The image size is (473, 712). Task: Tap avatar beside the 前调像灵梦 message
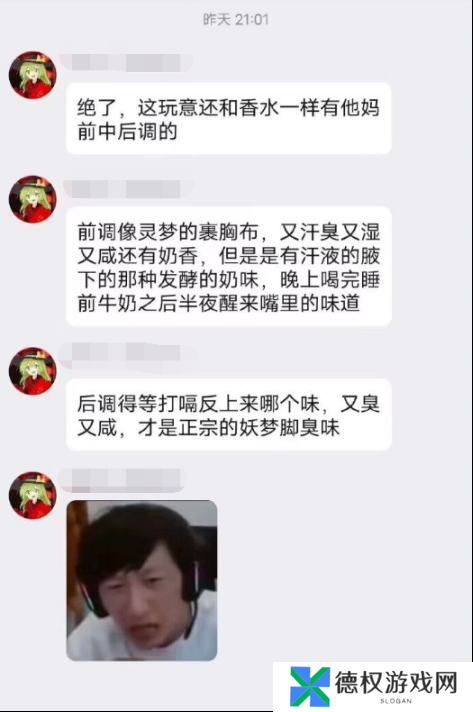point(33,199)
